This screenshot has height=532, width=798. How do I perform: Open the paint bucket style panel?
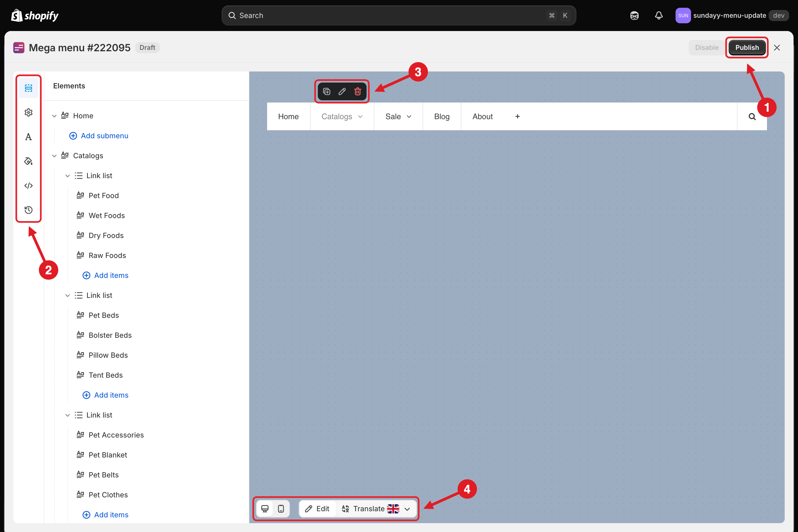tap(29, 161)
